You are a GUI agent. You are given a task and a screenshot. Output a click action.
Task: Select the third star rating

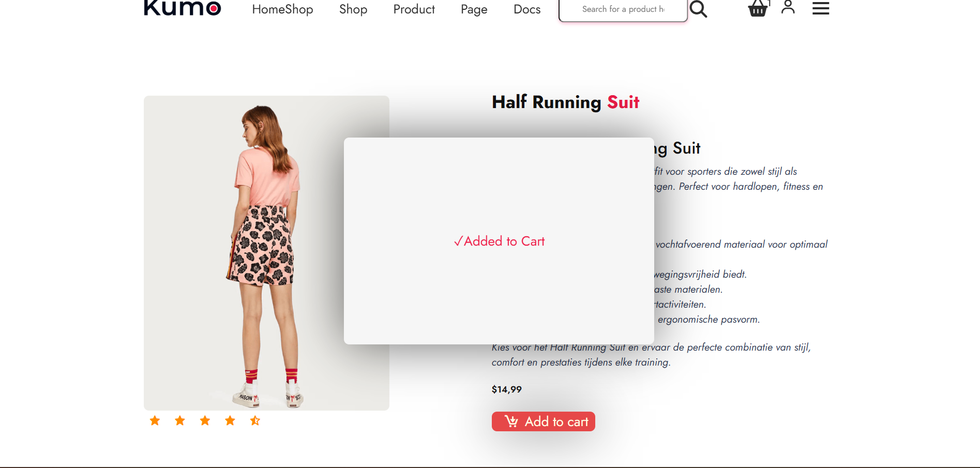(205, 420)
